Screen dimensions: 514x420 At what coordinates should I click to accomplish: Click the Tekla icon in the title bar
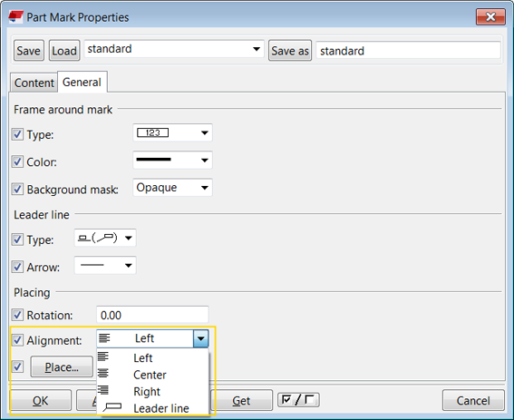(x=15, y=16)
